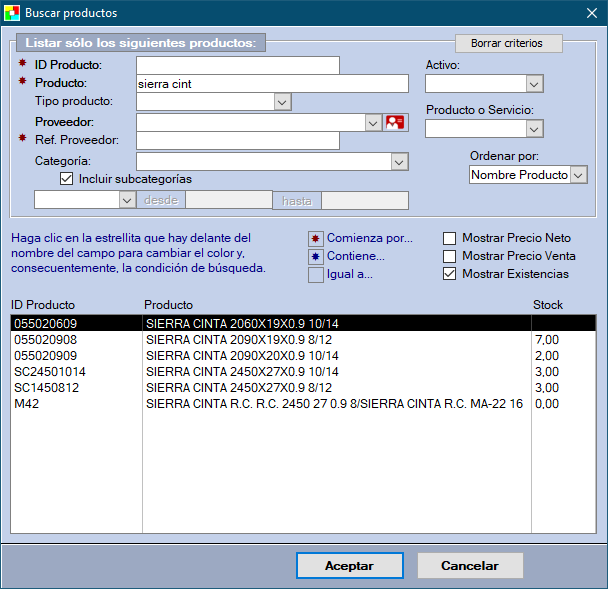
Task: Click the red star beside Ref. Proveedor
Action: click(22, 140)
